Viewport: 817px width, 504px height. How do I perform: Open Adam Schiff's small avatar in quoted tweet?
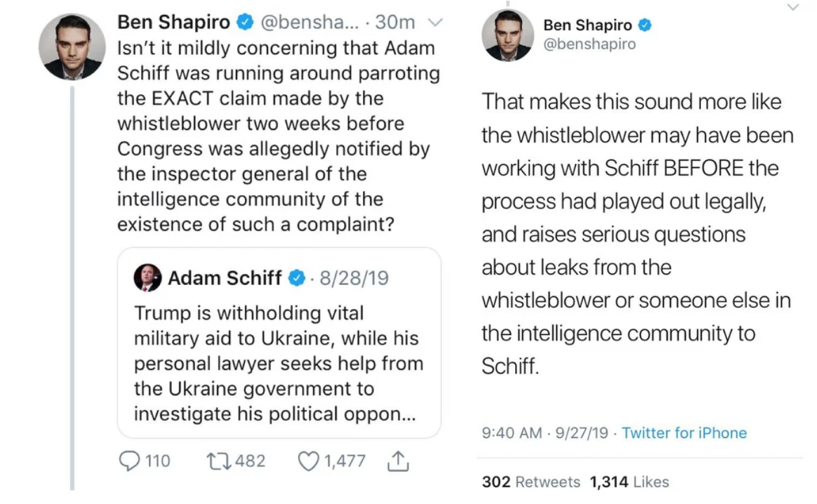click(148, 278)
